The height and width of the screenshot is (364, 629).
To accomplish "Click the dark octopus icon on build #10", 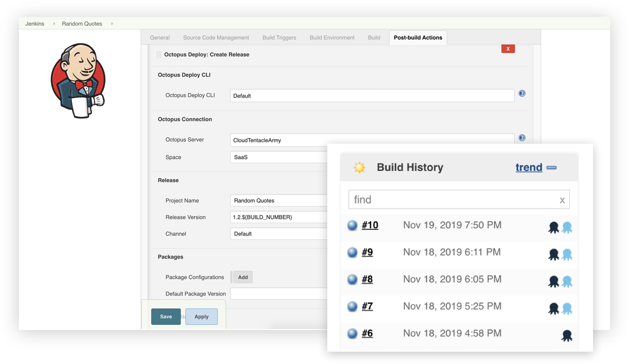I will [553, 227].
